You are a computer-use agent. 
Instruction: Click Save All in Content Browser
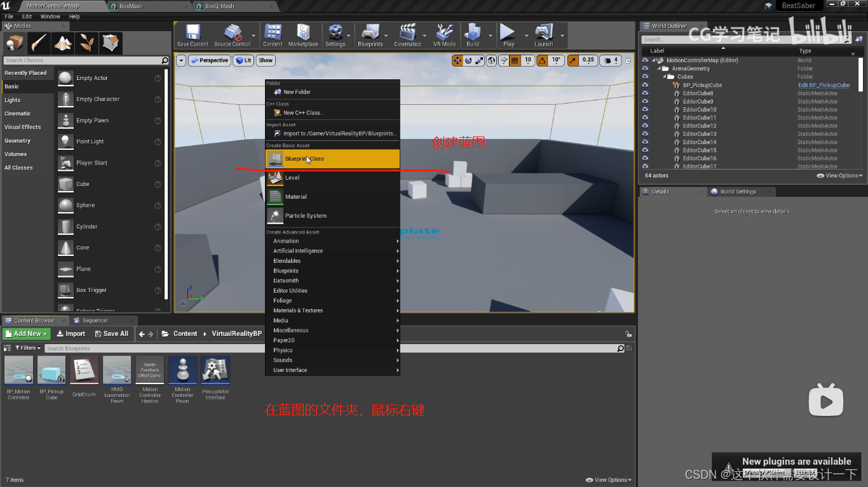(x=111, y=334)
